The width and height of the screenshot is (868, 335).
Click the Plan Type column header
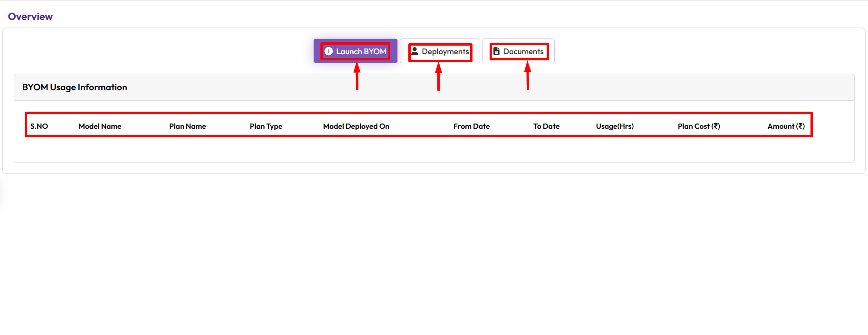tap(266, 126)
